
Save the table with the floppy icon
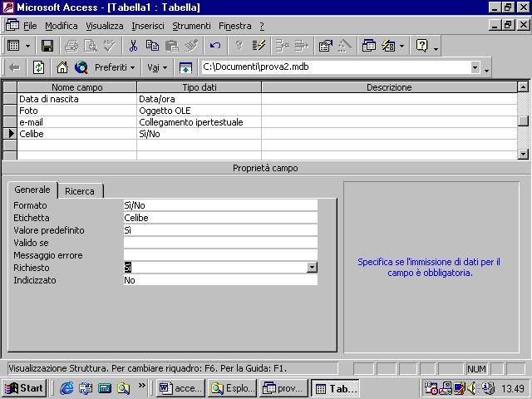pyautogui.click(x=47, y=46)
